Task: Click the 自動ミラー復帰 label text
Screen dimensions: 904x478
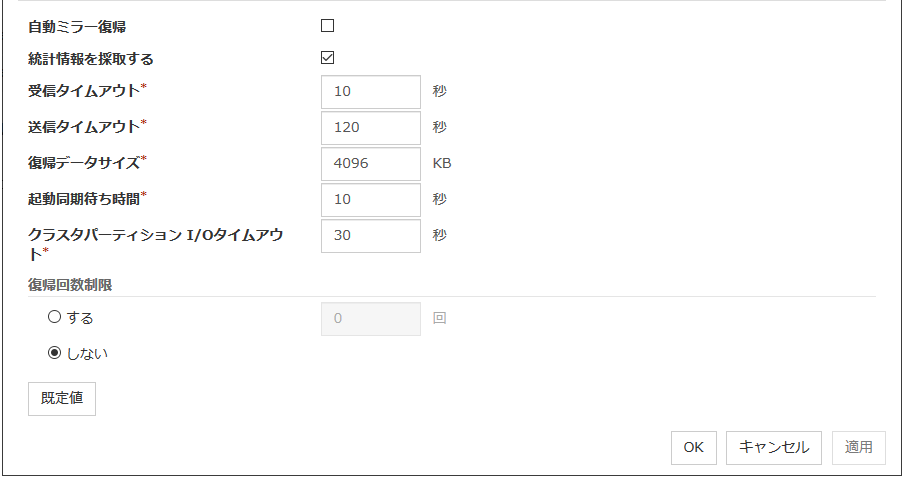Action: coord(77,27)
